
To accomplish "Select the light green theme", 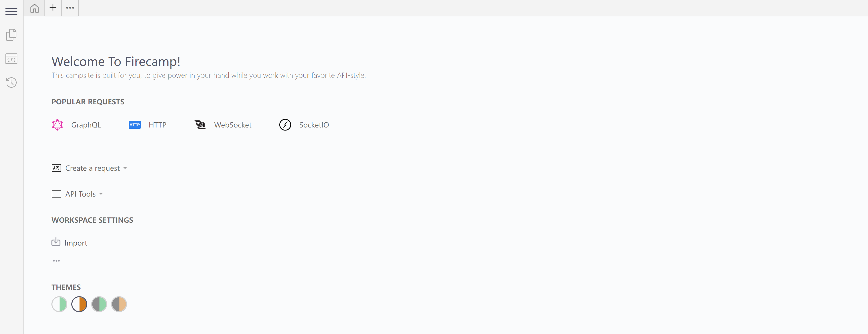I will click(x=59, y=304).
